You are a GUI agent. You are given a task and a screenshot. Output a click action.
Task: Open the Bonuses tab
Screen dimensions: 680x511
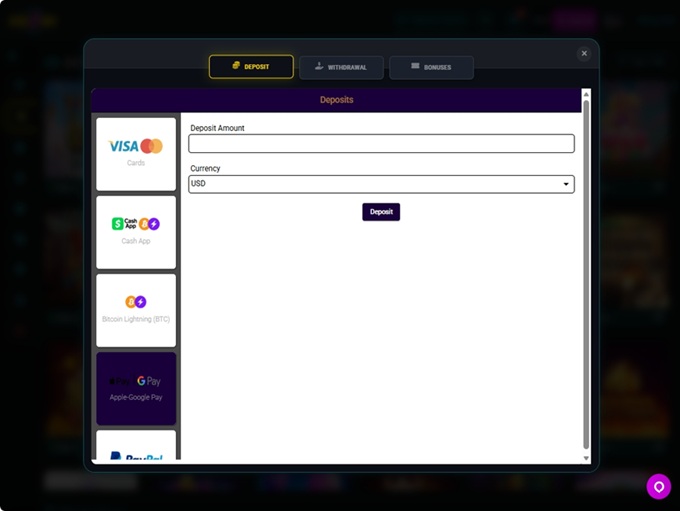[x=432, y=67]
